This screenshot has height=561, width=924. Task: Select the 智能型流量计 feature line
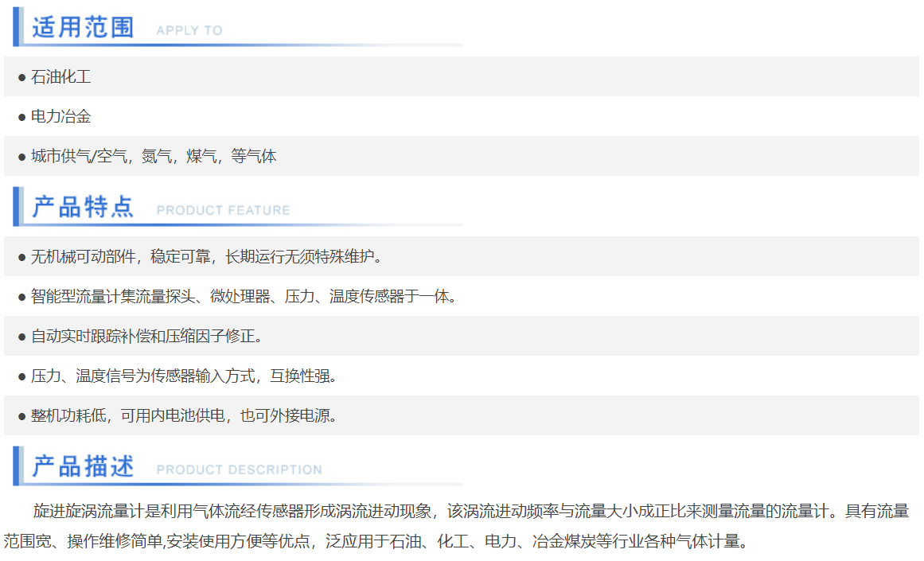244,297
